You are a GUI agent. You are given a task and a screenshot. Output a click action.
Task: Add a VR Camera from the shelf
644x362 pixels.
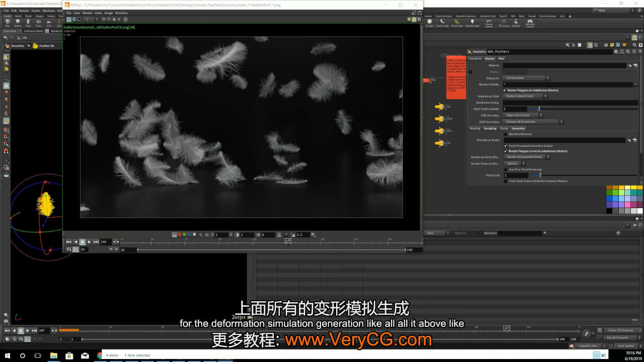tap(504, 23)
